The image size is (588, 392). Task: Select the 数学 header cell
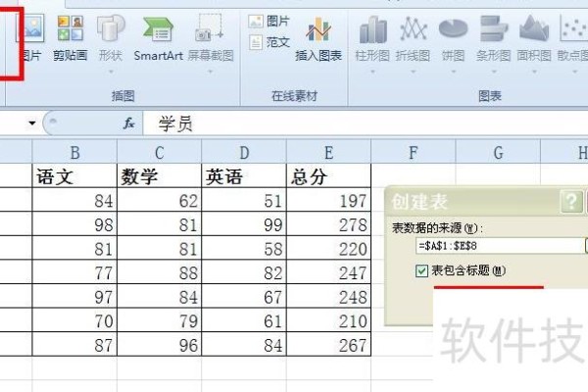tap(160, 176)
